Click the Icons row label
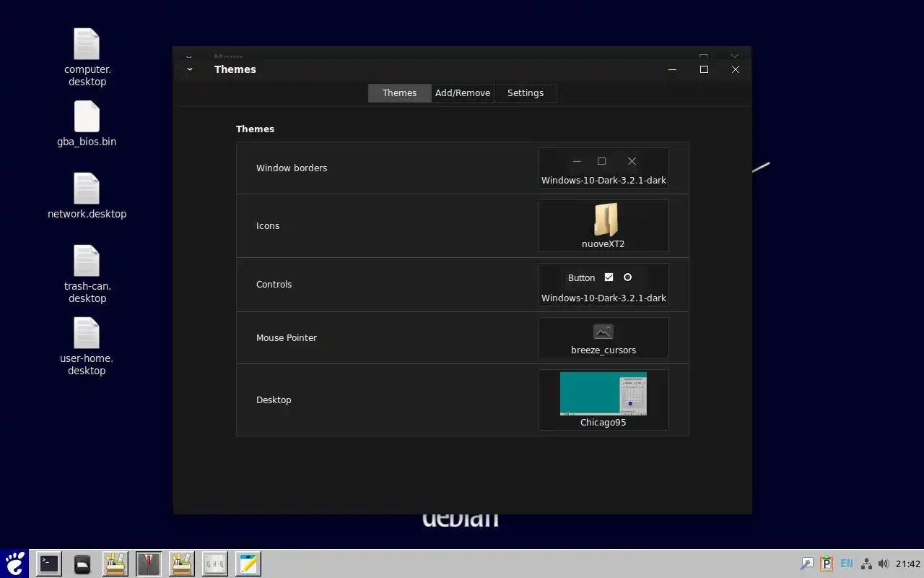This screenshot has height=578, width=924. click(268, 226)
